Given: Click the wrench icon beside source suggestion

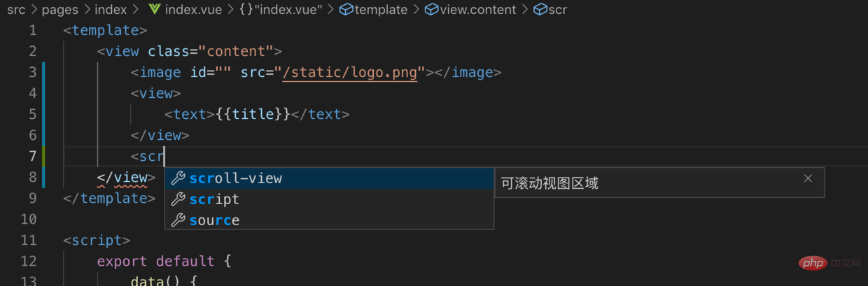Looking at the screenshot, I should coord(178,220).
